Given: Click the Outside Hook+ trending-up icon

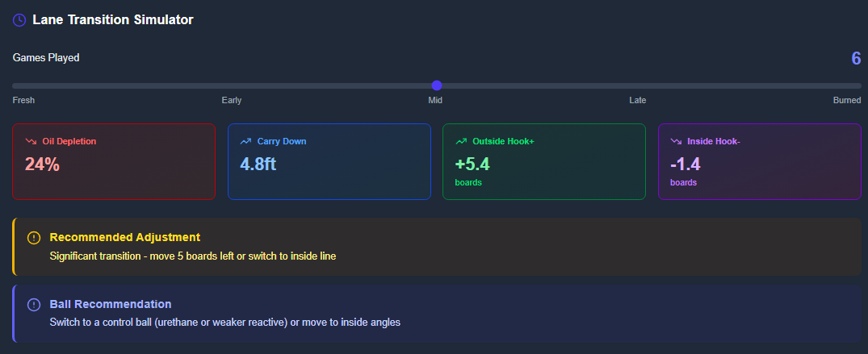Looking at the screenshot, I should (x=461, y=141).
